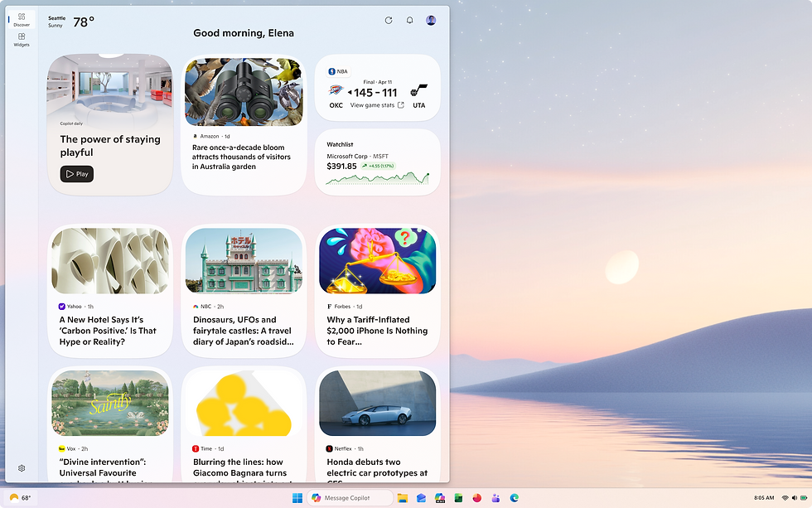The image size is (812, 508).
Task: Open the silver electric car image
Action: pos(378,403)
